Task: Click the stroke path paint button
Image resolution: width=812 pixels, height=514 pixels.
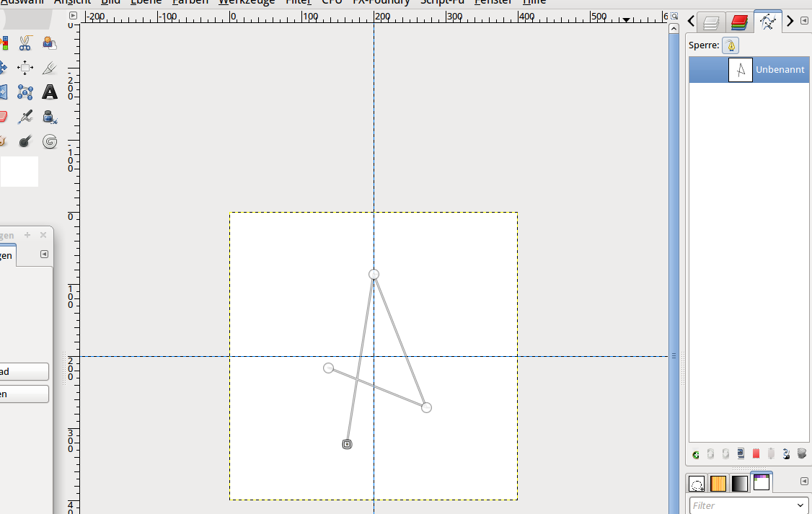Action: coord(786,454)
